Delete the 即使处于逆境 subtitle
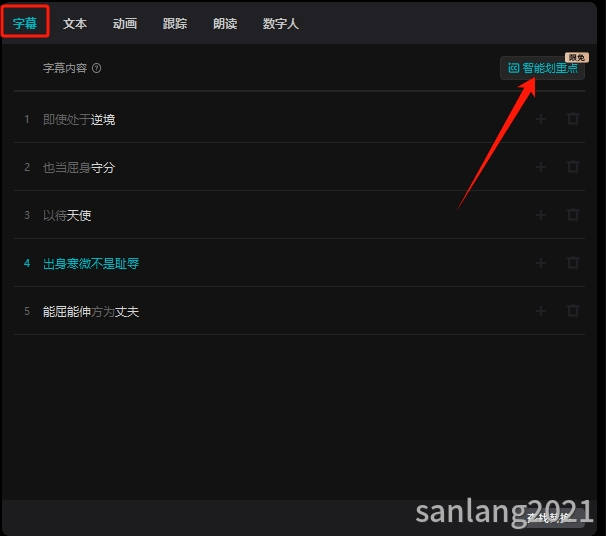 (x=573, y=119)
